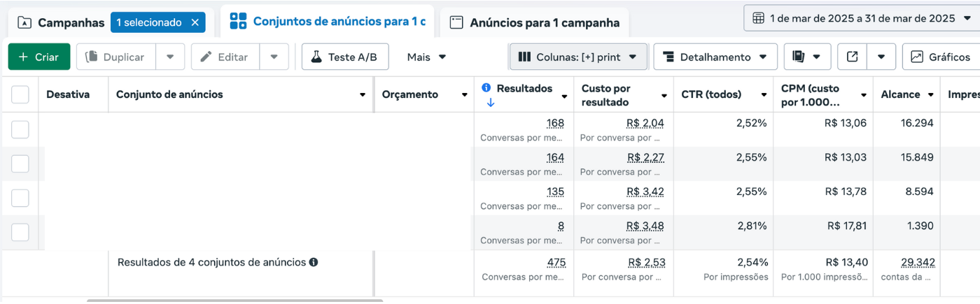Image resolution: width=980 pixels, height=304 pixels.
Task: Toggle the select-all header checkbox
Action: [20, 94]
